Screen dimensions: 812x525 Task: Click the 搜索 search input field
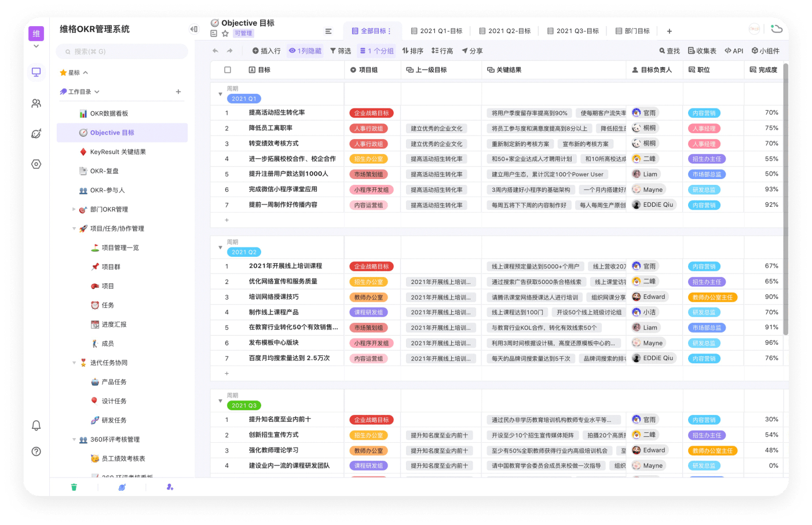click(122, 52)
